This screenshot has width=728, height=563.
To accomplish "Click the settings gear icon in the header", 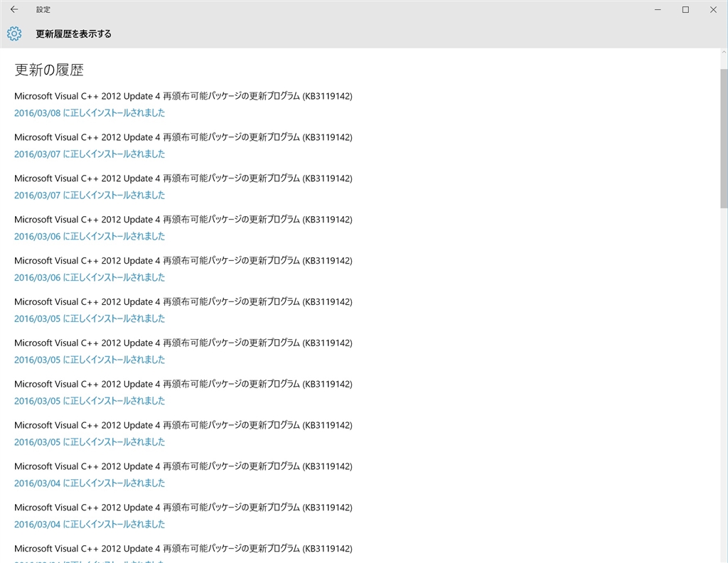I will (14, 33).
